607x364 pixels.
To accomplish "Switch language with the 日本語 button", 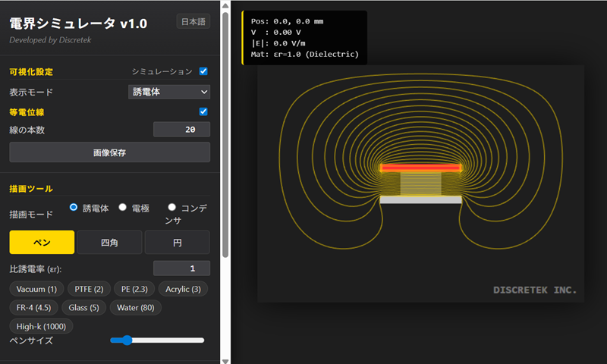I will click(193, 21).
